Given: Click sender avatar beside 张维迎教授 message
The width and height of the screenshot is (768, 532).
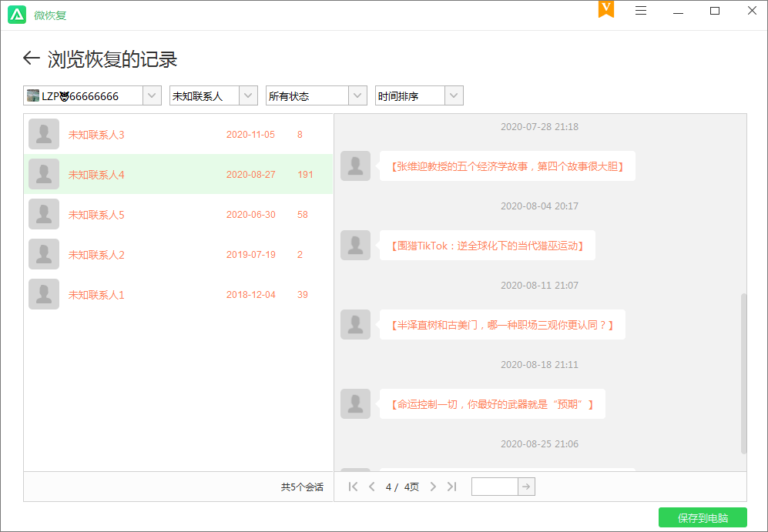Looking at the screenshot, I should tap(356, 166).
